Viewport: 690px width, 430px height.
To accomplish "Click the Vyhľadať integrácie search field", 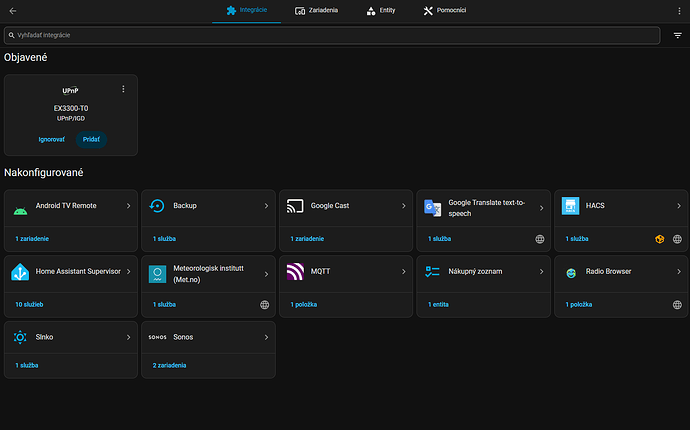I will [x=332, y=35].
